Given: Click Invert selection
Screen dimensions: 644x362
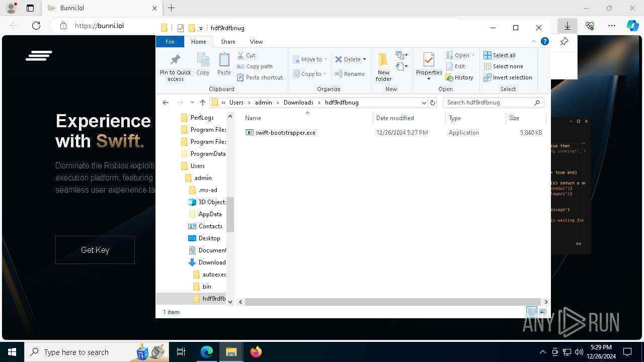Looking at the screenshot, I should [x=508, y=77].
